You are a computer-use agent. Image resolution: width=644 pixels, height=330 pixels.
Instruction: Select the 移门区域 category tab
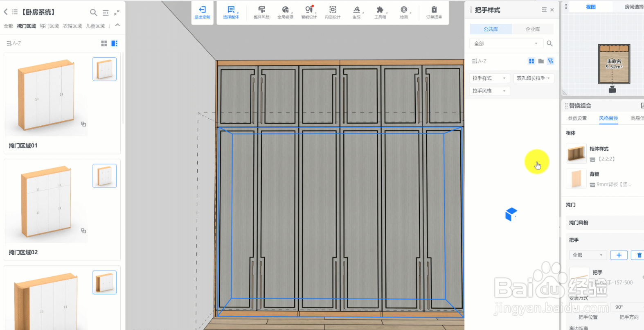[50, 26]
